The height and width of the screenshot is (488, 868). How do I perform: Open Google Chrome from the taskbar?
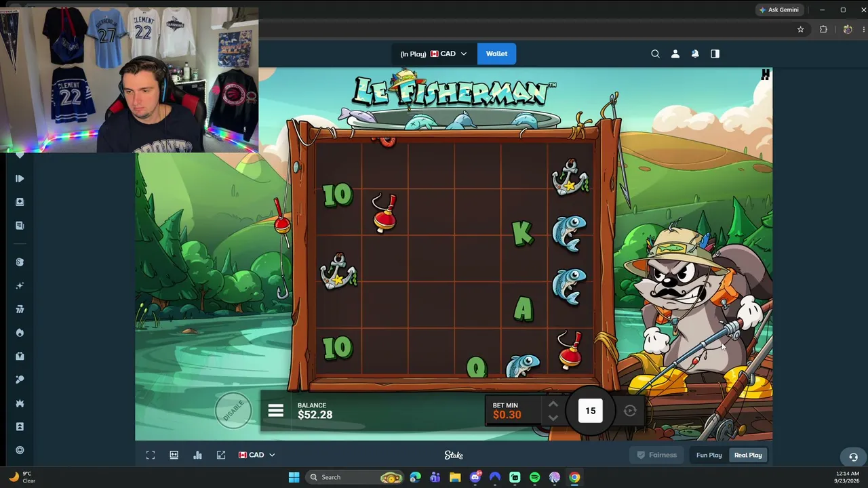[x=574, y=477]
